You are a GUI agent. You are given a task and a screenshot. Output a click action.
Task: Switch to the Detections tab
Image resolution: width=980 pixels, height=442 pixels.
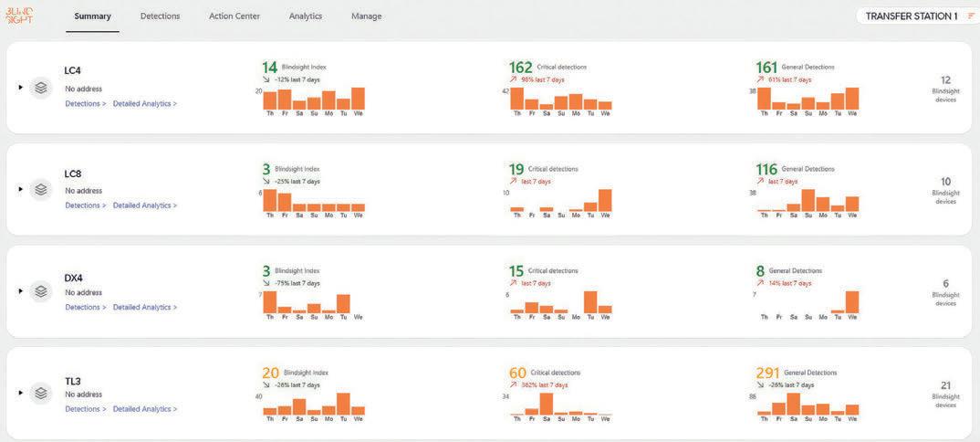[x=160, y=16]
